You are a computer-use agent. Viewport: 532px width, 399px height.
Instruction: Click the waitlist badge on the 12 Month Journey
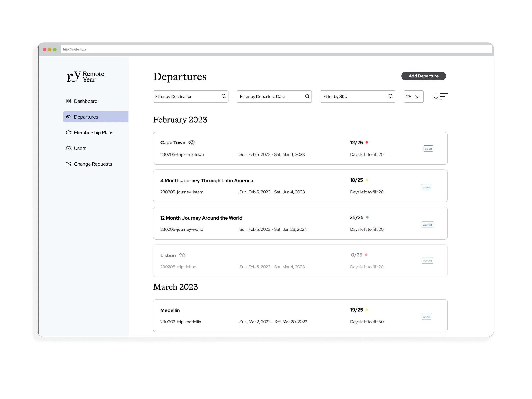(x=427, y=224)
